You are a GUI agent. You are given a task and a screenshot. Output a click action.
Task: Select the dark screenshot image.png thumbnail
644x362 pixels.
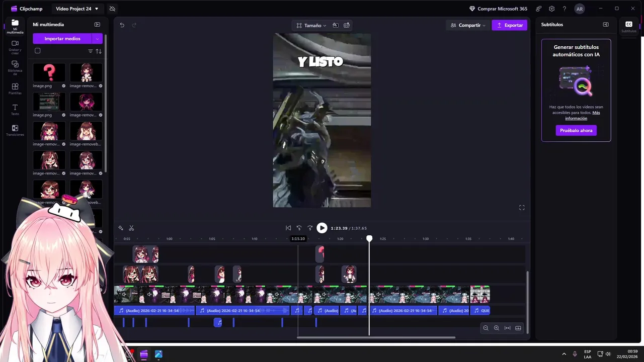coord(49,102)
